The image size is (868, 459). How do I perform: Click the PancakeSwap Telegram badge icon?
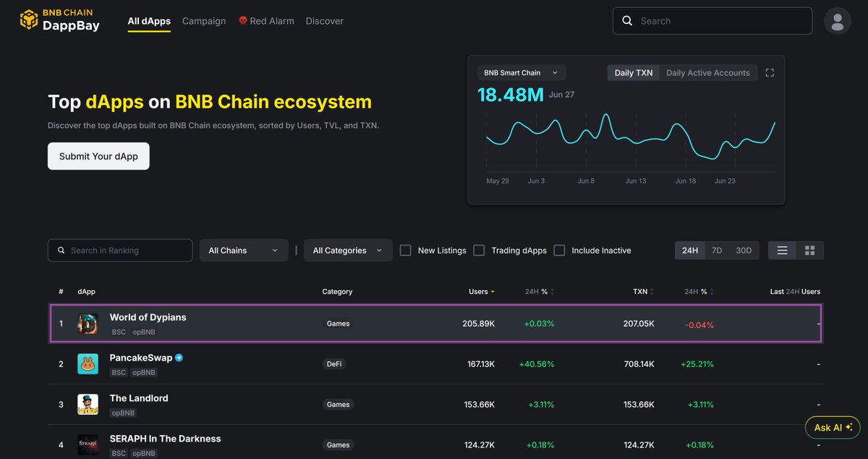coord(179,358)
